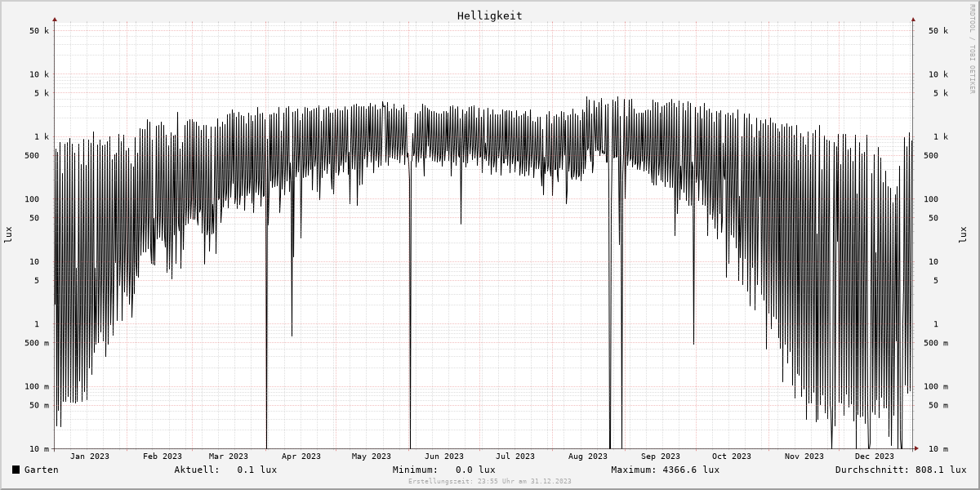Click the Oct 2023 axis label
Screen dimensions: 980x490
point(732,457)
